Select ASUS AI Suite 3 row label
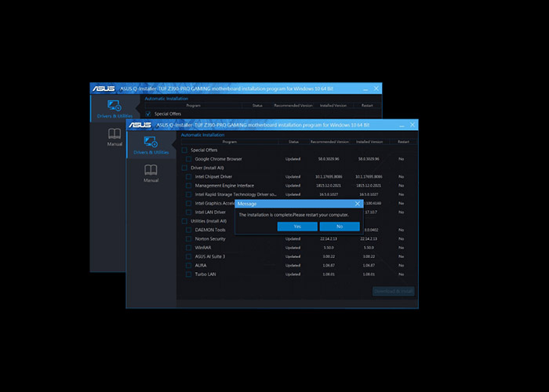The image size is (549, 392). (210, 256)
